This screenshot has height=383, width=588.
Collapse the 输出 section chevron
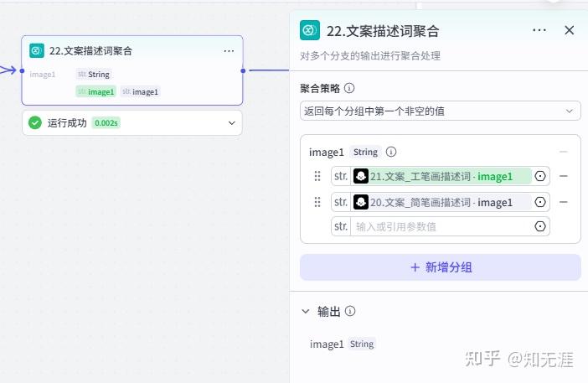click(306, 312)
